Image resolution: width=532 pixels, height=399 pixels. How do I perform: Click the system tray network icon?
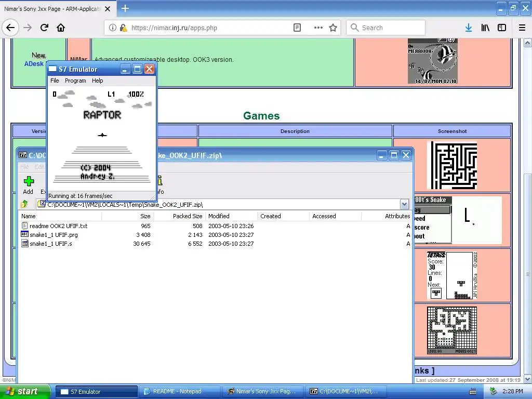(x=493, y=391)
